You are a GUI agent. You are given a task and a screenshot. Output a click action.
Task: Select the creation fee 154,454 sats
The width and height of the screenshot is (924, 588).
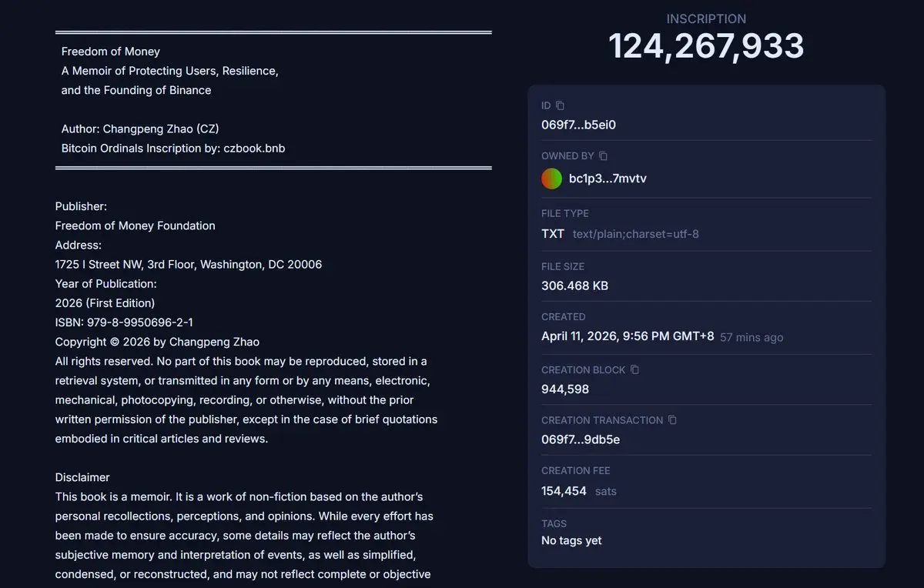[579, 491]
